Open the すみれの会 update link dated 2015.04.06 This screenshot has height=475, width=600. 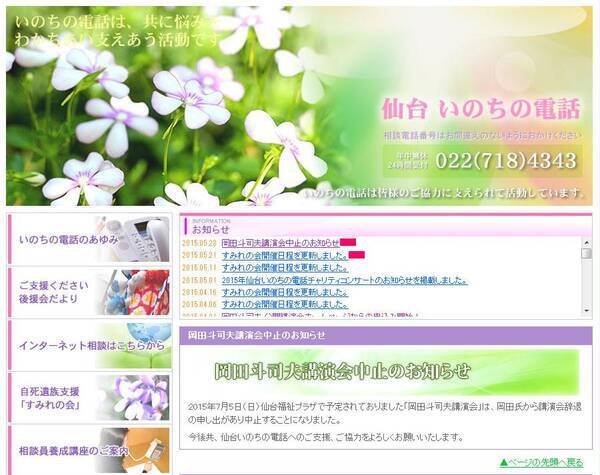tap(285, 304)
